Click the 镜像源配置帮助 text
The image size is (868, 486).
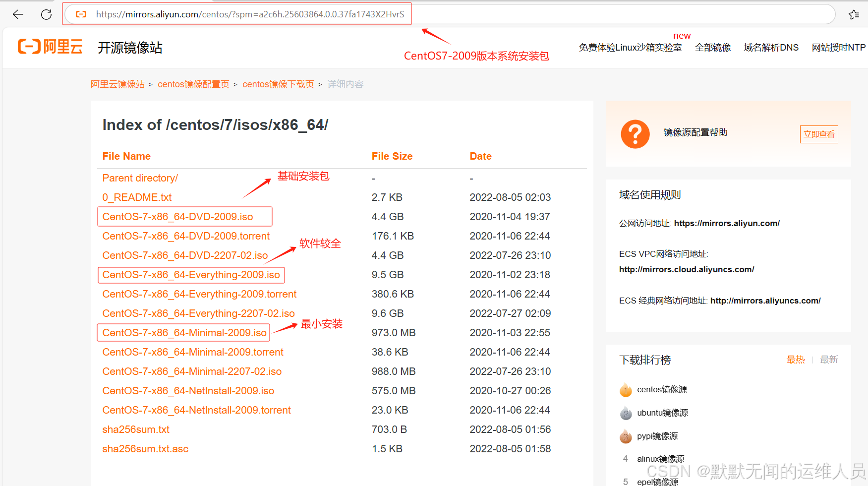(x=695, y=132)
